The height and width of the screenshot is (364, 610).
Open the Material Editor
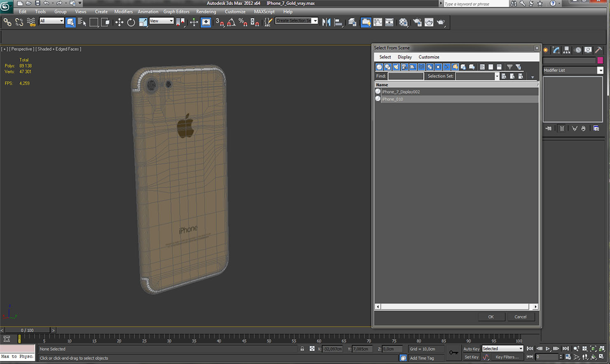point(404,22)
